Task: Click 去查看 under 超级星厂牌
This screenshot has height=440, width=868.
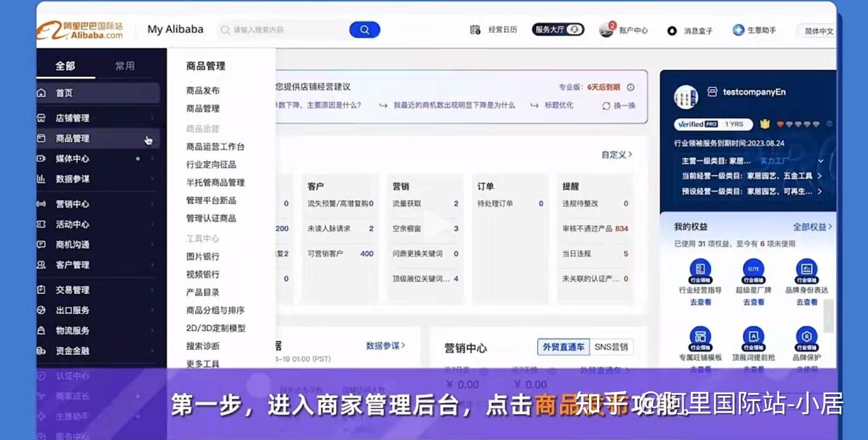Action: point(753,302)
